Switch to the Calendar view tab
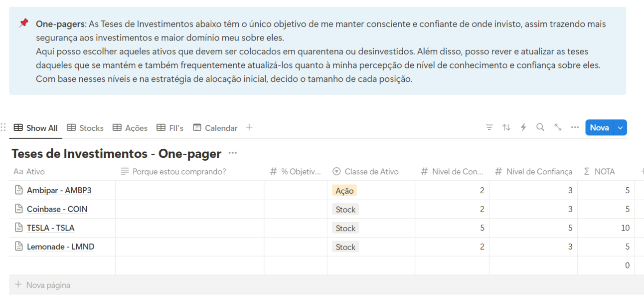 coord(215,128)
